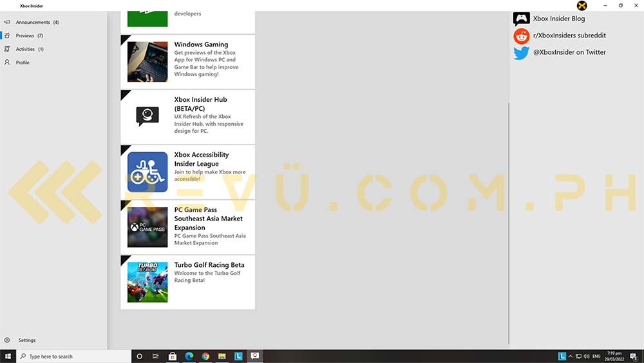Click the Activities count (1)
This screenshot has width=644, height=363.
[x=41, y=49]
